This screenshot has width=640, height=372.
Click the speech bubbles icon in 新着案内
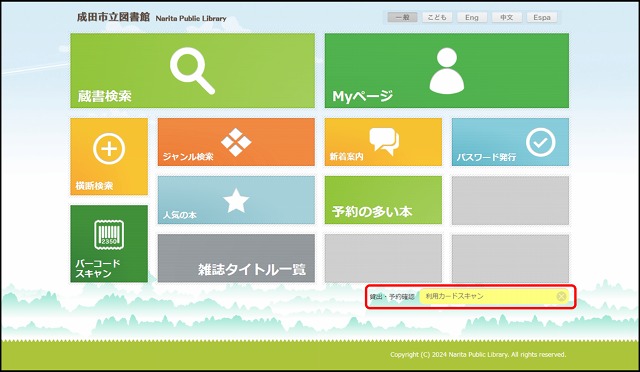384,141
